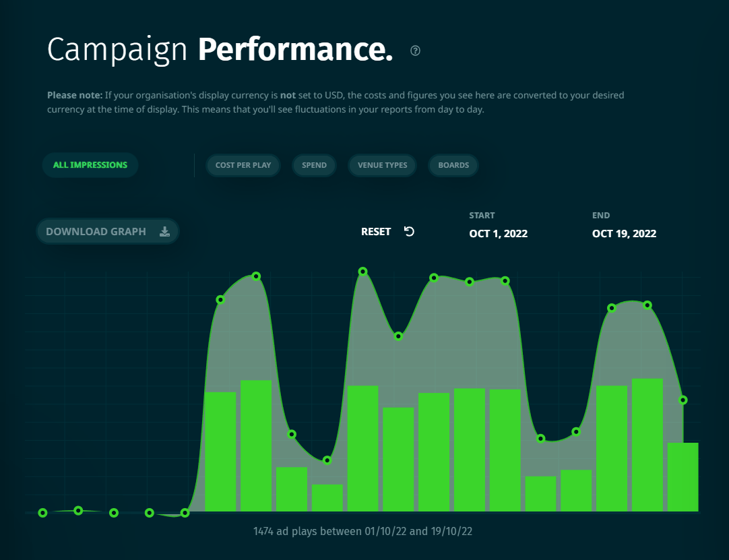This screenshot has width=729, height=560.
Task: Click the last data point at chart end
Action: click(x=683, y=400)
